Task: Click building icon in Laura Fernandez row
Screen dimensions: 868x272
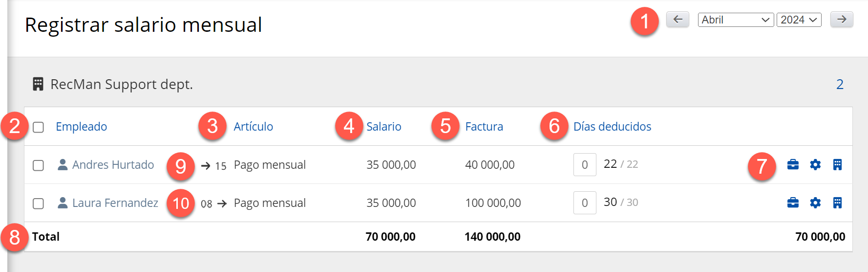Action: point(837,203)
